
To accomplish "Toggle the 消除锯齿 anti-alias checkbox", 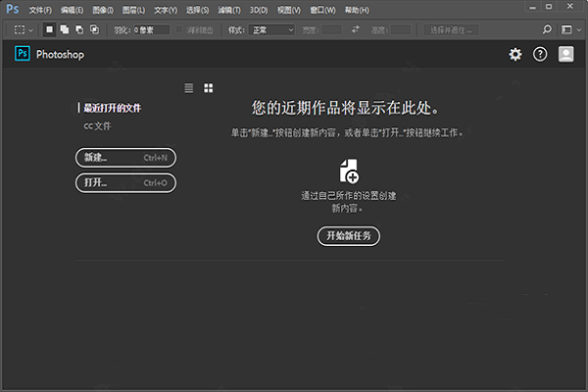I will (178, 29).
